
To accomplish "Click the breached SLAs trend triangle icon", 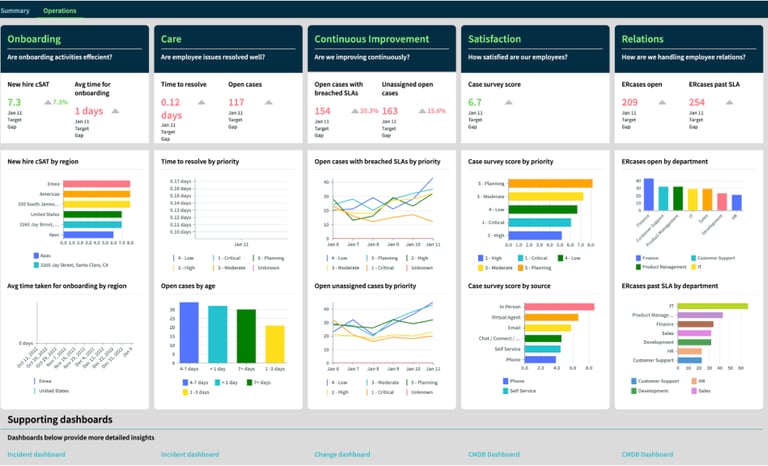I will tap(355, 111).
